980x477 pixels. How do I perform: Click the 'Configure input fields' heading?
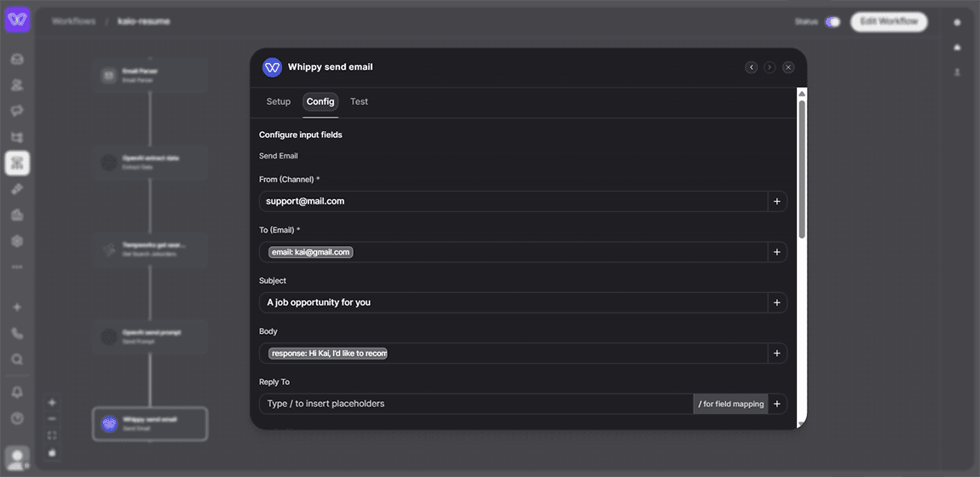point(301,135)
